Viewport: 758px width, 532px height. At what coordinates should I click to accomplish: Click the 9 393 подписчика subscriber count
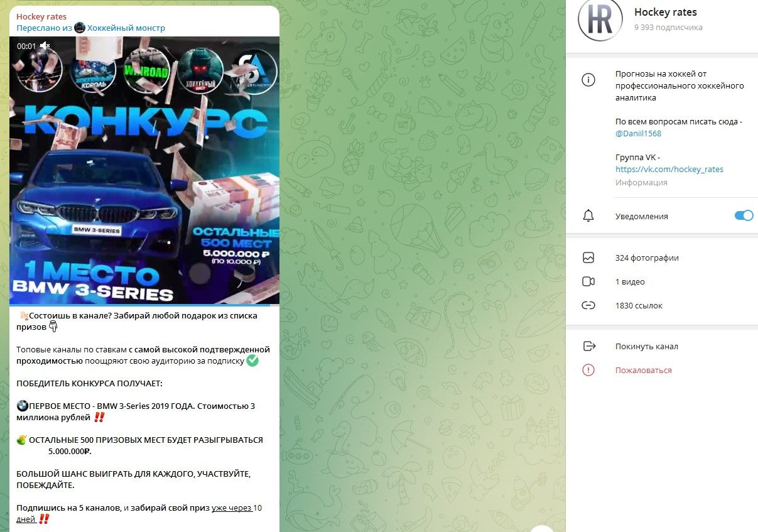(668, 28)
